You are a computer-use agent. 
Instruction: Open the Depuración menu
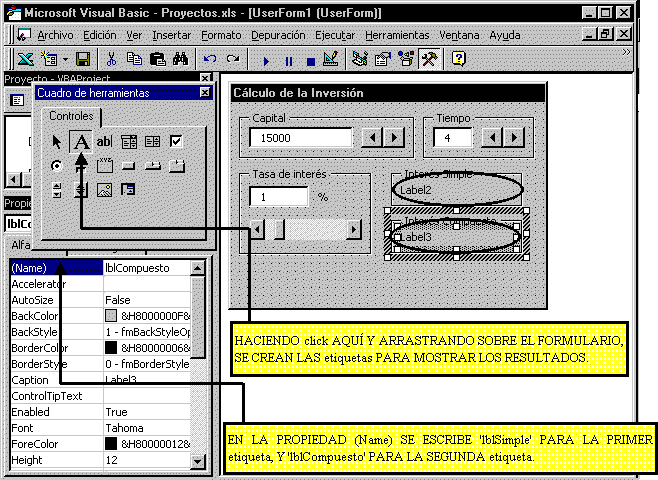(278, 35)
